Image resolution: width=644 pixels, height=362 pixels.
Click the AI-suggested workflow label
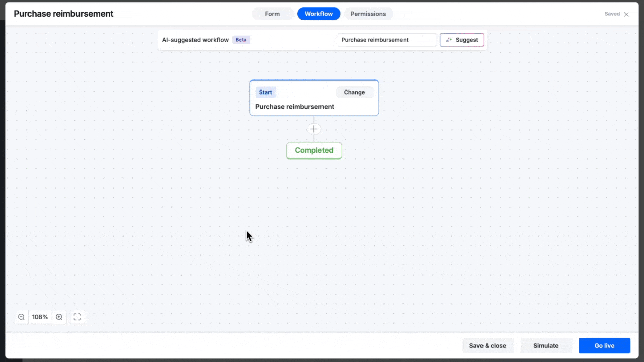click(195, 40)
